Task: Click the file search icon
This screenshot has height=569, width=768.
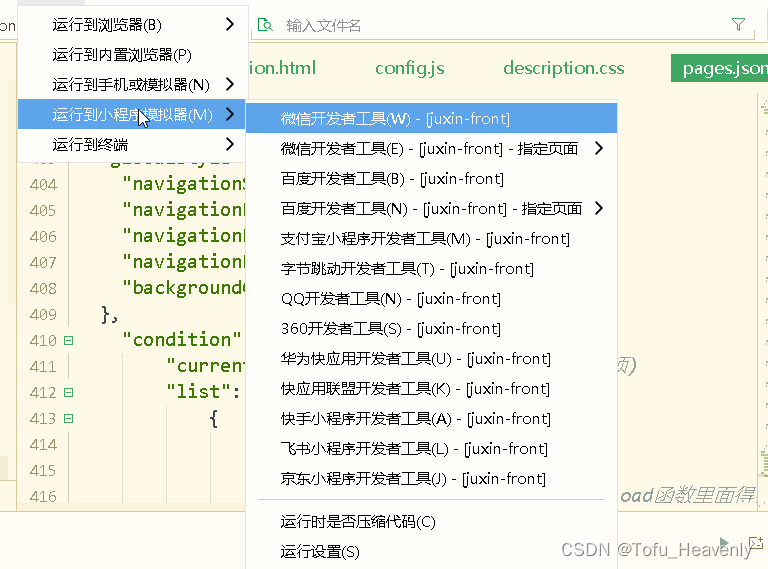Action: coord(265,24)
